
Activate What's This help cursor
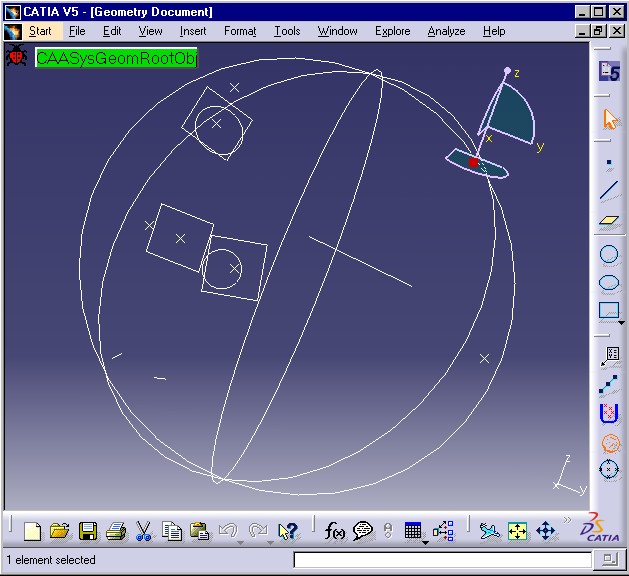(288, 531)
